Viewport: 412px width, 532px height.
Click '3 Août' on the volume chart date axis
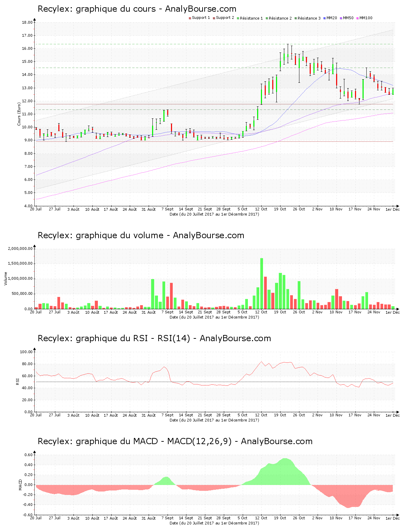pyautogui.click(x=73, y=312)
